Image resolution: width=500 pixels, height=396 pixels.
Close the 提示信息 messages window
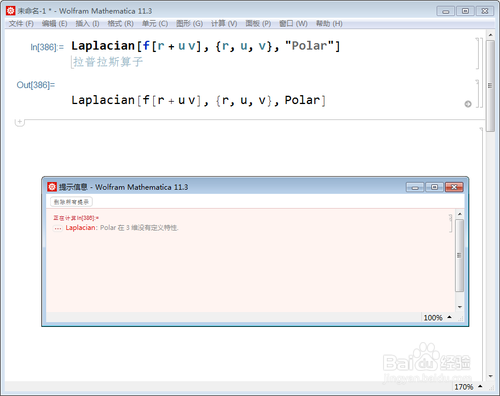point(454,187)
